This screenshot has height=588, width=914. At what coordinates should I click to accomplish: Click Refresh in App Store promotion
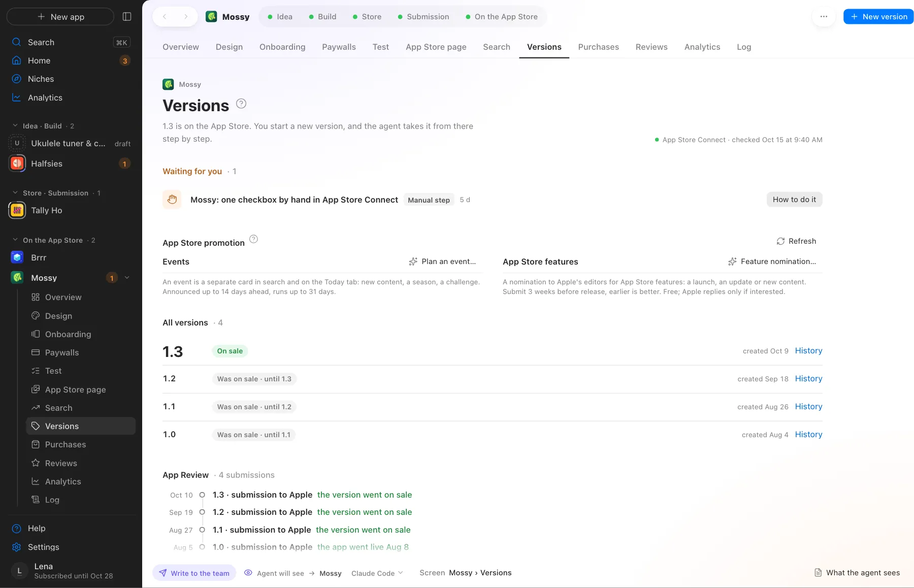pos(796,241)
